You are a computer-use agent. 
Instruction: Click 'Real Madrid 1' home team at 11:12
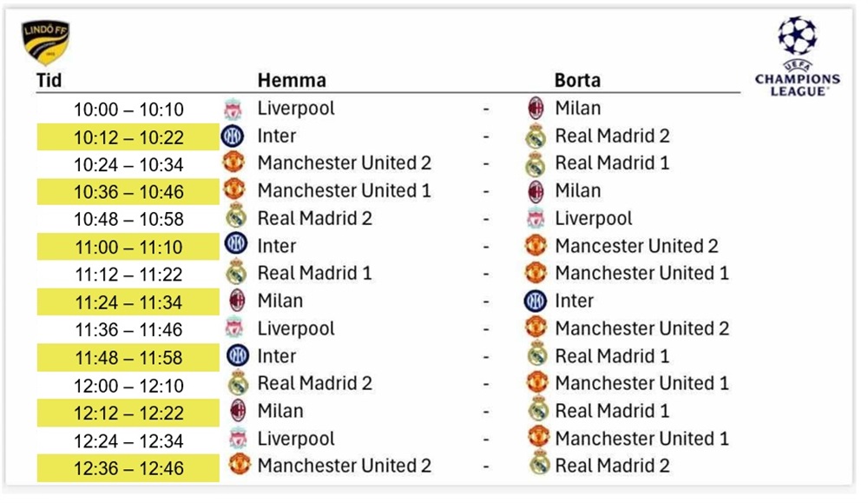coord(314,274)
